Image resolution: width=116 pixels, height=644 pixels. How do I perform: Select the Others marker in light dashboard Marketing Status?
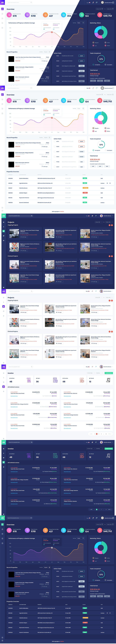pyautogui.click(x=106, y=131)
